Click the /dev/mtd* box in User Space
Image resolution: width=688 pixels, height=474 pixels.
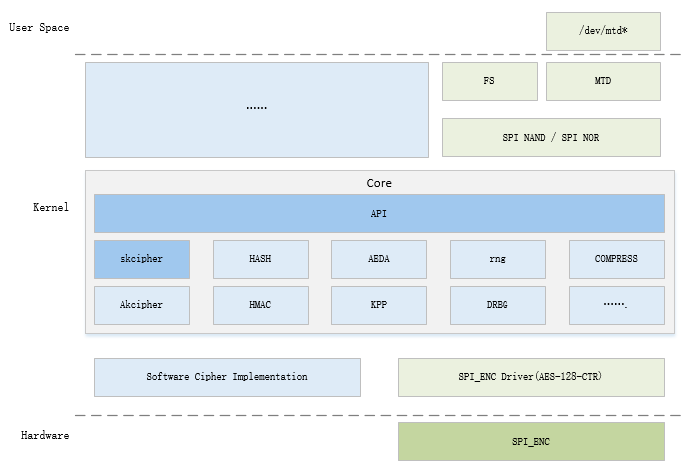coord(603,31)
